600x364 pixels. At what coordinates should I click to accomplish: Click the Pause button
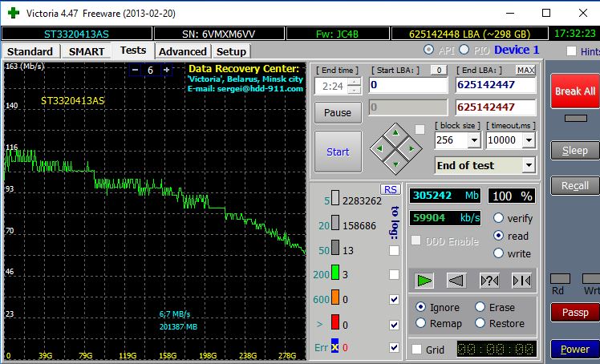pos(338,112)
